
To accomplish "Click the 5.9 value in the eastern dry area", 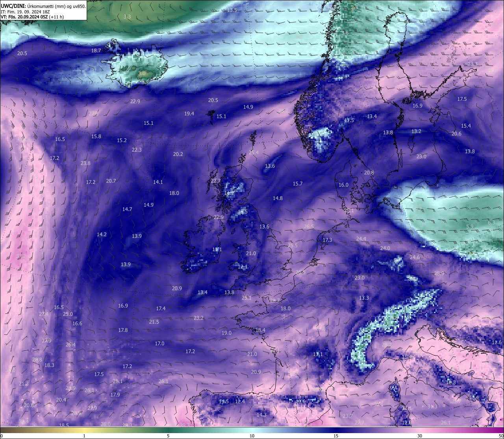I will (x=470, y=227).
